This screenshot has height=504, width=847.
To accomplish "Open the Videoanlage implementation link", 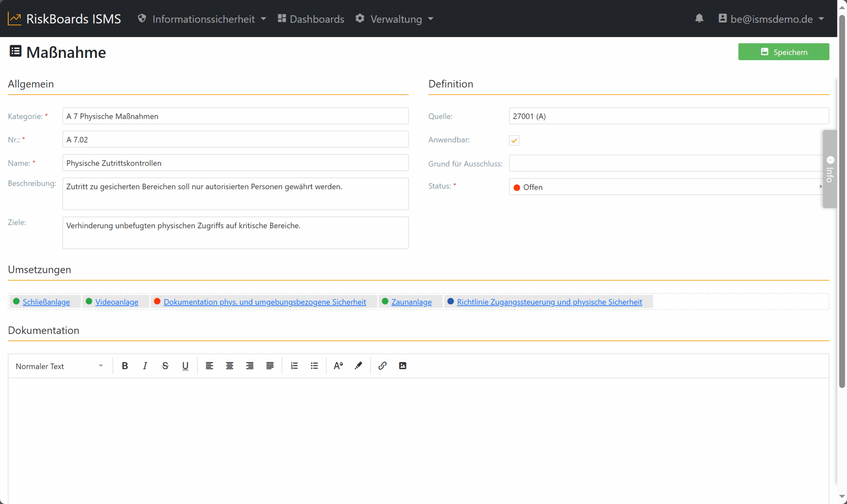I will (117, 302).
